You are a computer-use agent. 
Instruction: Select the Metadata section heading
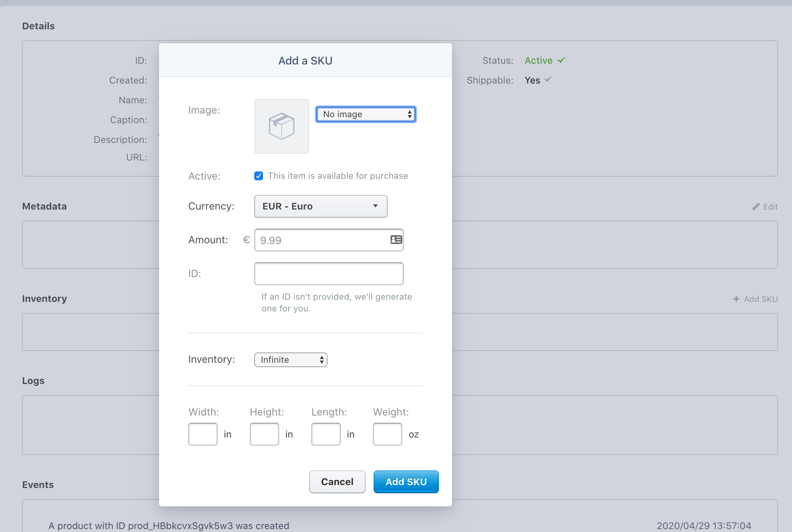(44, 206)
